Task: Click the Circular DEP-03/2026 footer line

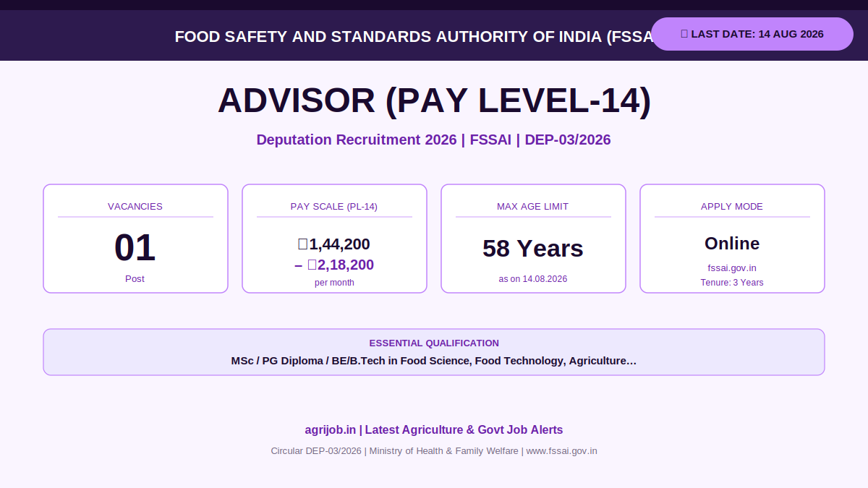Action: click(x=434, y=450)
